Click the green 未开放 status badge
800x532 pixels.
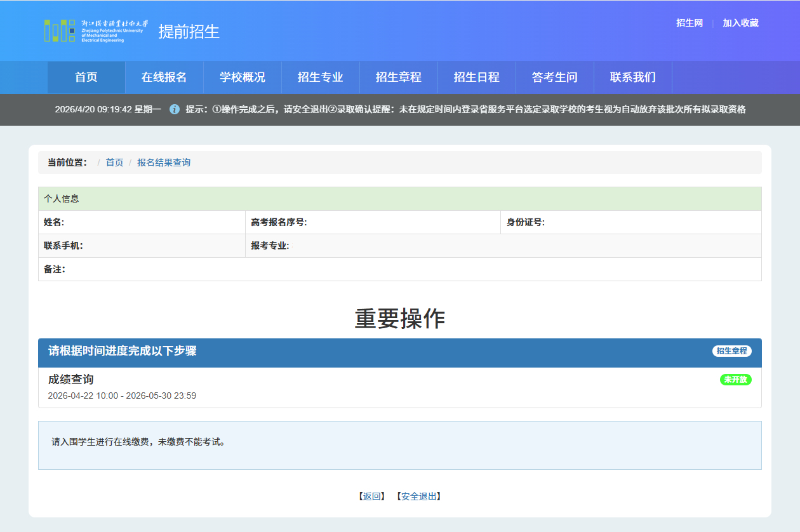[x=735, y=380]
